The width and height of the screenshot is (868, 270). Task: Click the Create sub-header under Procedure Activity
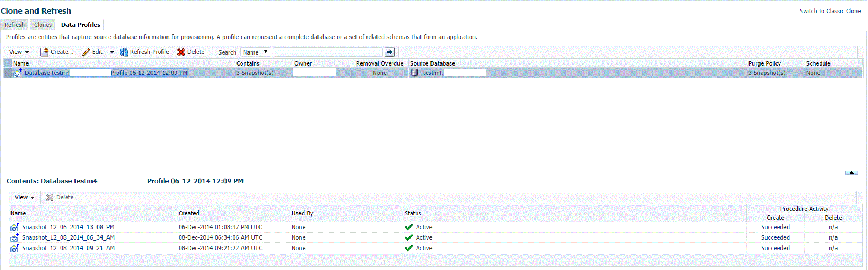point(775,218)
